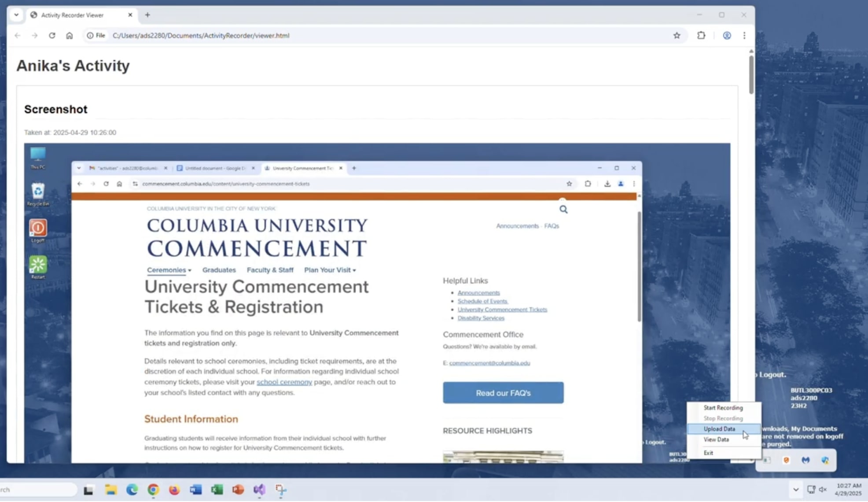
Task: Click the "Taken at: 2025-04-29 10:26:00" timestamp
Action: tap(70, 133)
